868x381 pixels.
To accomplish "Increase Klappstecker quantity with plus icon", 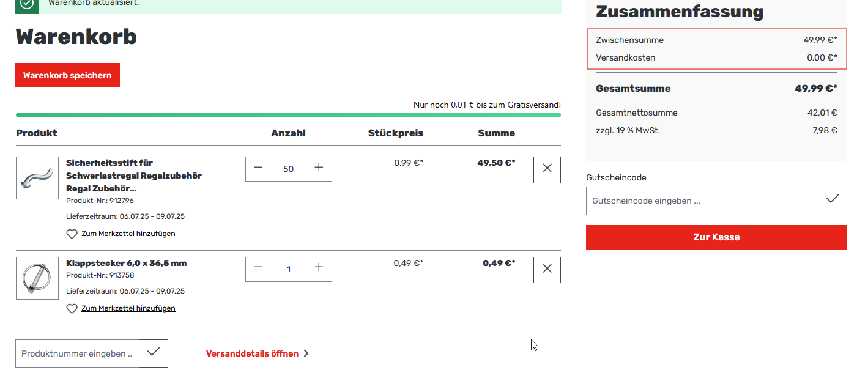I will (319, 268).
